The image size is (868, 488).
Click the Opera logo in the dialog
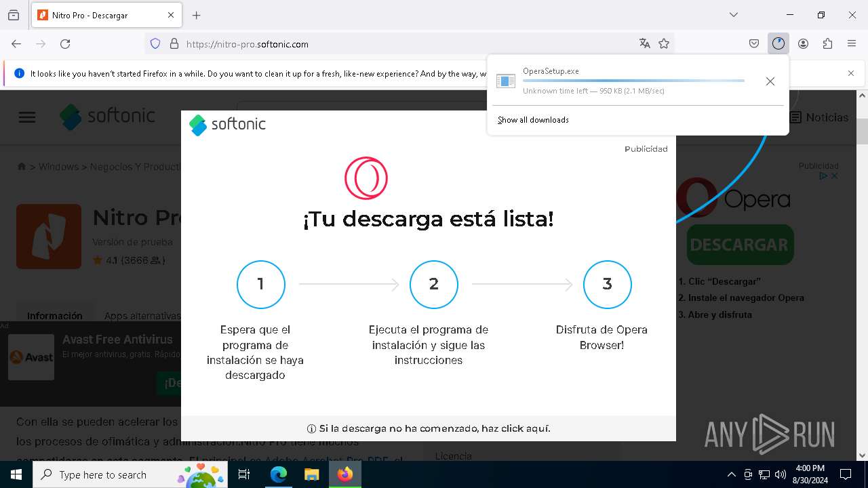click(366, 178)
